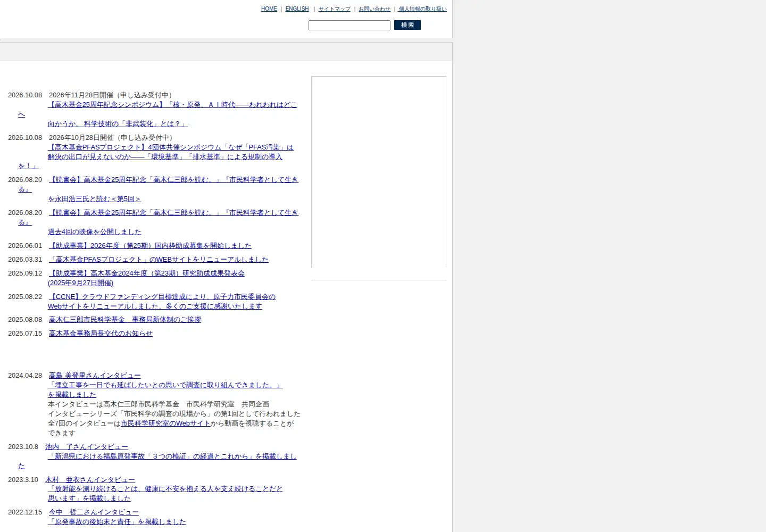This screenshot has width=766, height=532.
Task: Select the date text 2022.12.15
Action: (x=25, y=512)
